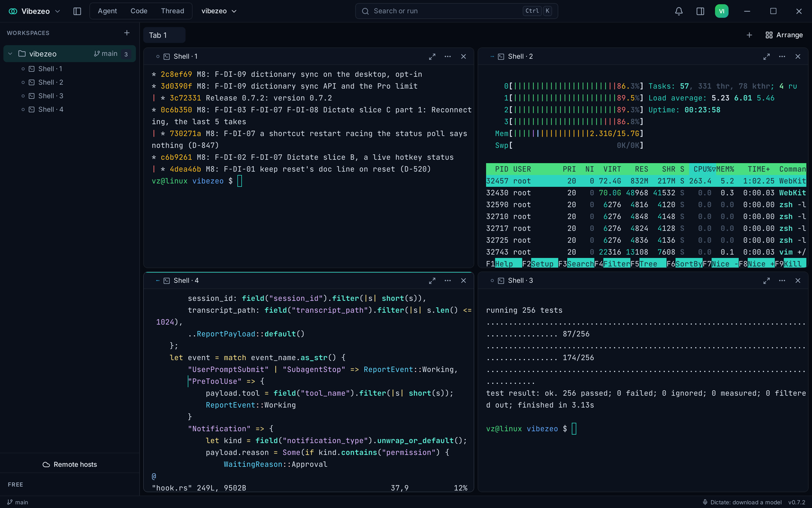Open the VI user avatar menu
The image size is (812, 508).
tap(722, 11)
